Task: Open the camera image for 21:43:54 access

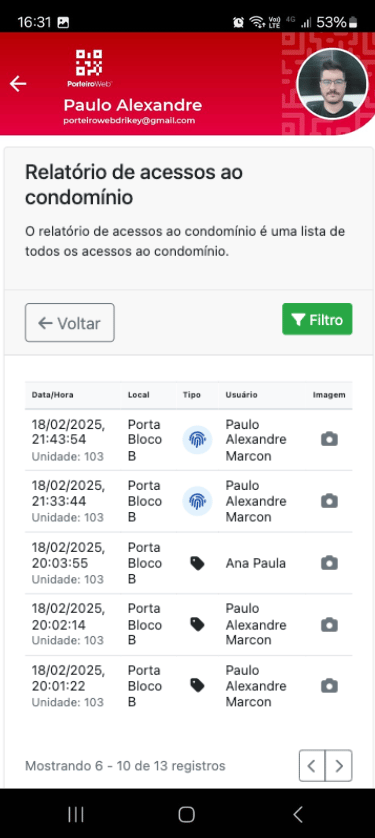Action: 329,439
